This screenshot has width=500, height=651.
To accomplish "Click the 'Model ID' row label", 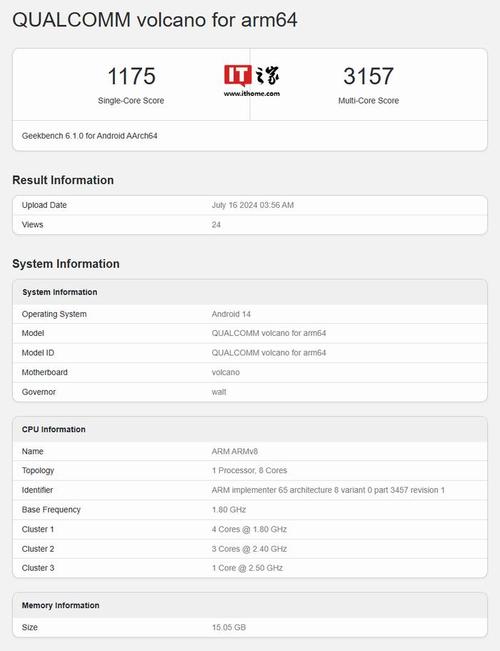I will tap(38, 352).
